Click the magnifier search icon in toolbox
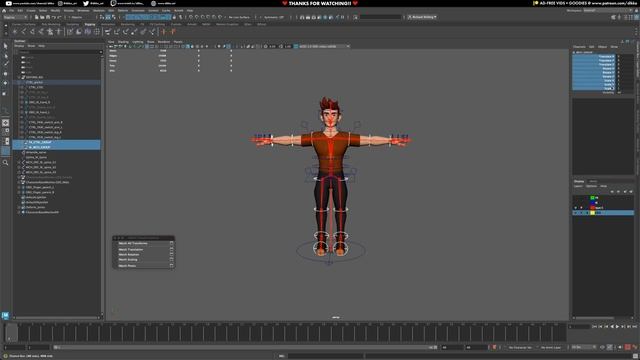640x360 pixels. pos(5,162)
